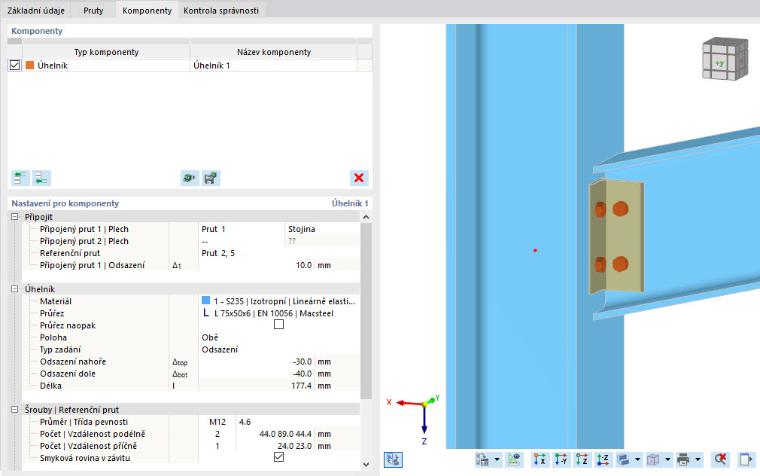Viewport: 760px width, 476px height.
Task: Select the Úhelník 1 name cell
Action: pyautogui.click(x=274, y=65)
